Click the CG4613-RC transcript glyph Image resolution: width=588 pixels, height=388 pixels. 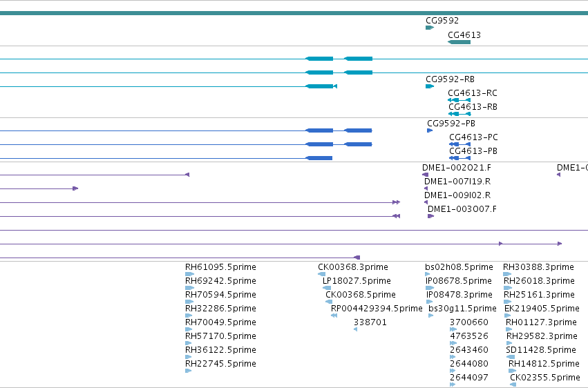(x=459, y=100)
